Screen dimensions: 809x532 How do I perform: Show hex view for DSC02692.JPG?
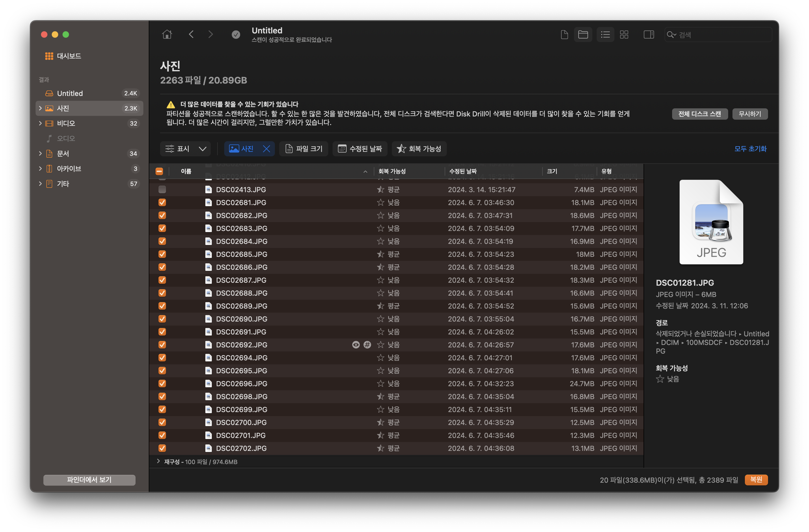pyautogui.click(x=367, y=345)
